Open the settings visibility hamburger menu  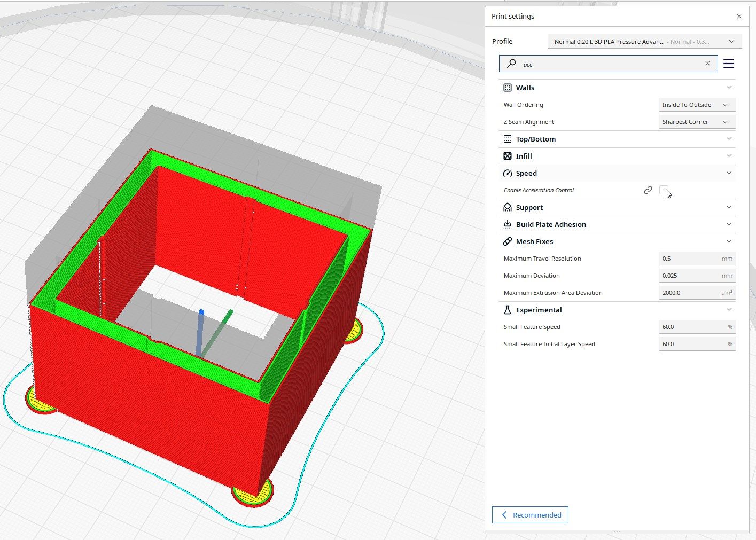729,64
